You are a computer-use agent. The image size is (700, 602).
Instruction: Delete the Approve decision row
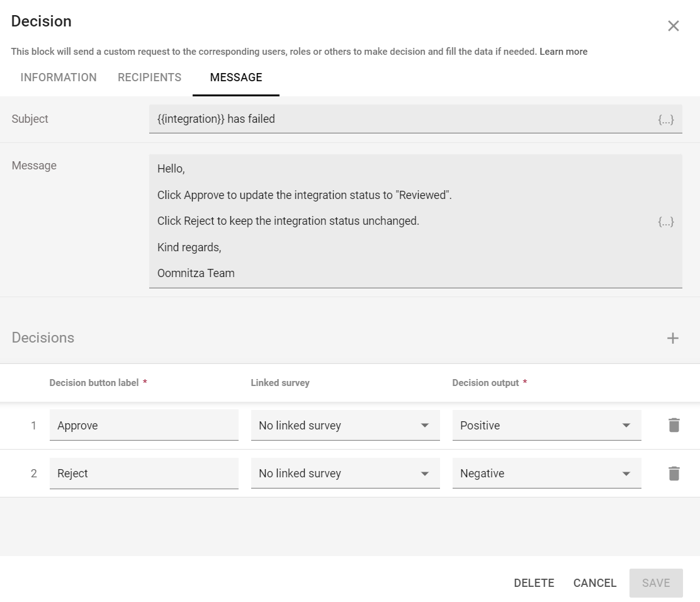674,425
